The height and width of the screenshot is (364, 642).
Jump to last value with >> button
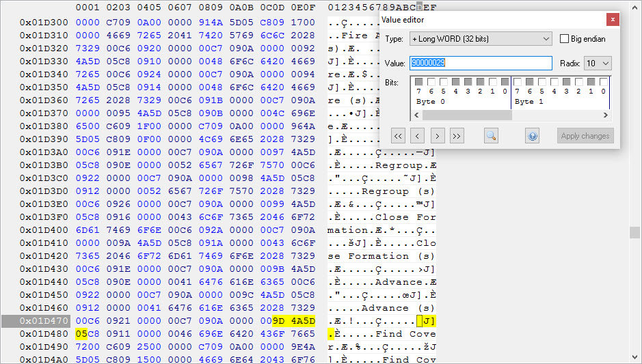(457, 136)
